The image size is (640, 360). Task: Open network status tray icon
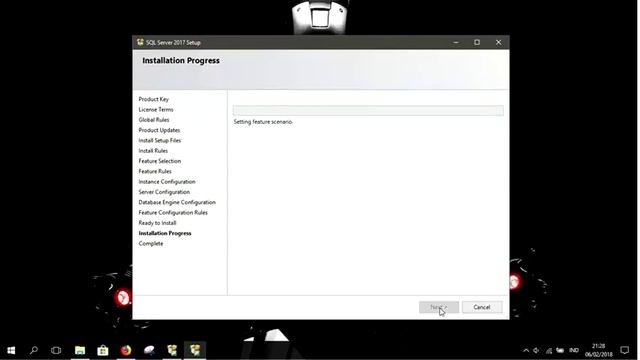coord(549,350)
